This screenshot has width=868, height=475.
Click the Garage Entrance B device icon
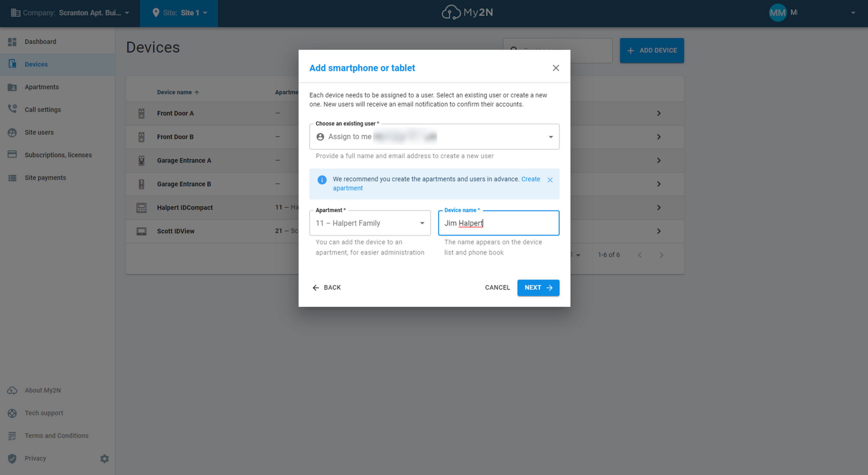point(141,184)
